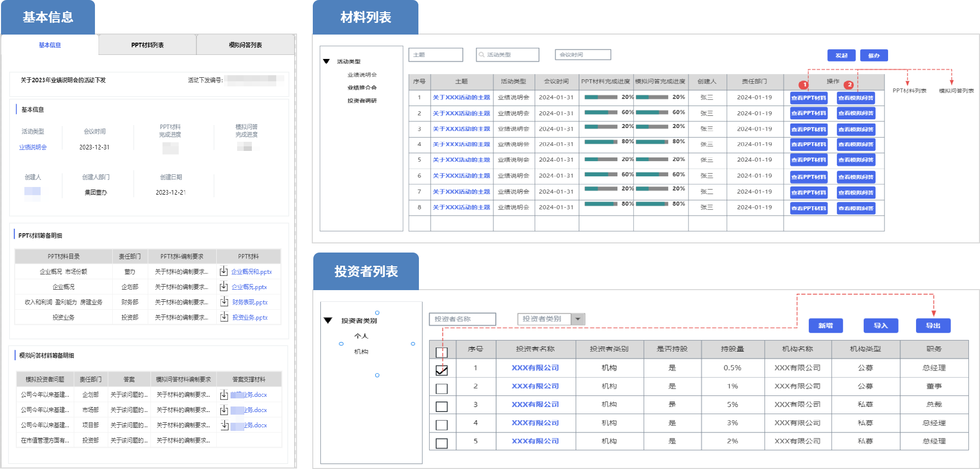Viewport: 980px width, 469px height.
Task: Download the docx file in the 企划部 row
Action: [x=224, y=395]
